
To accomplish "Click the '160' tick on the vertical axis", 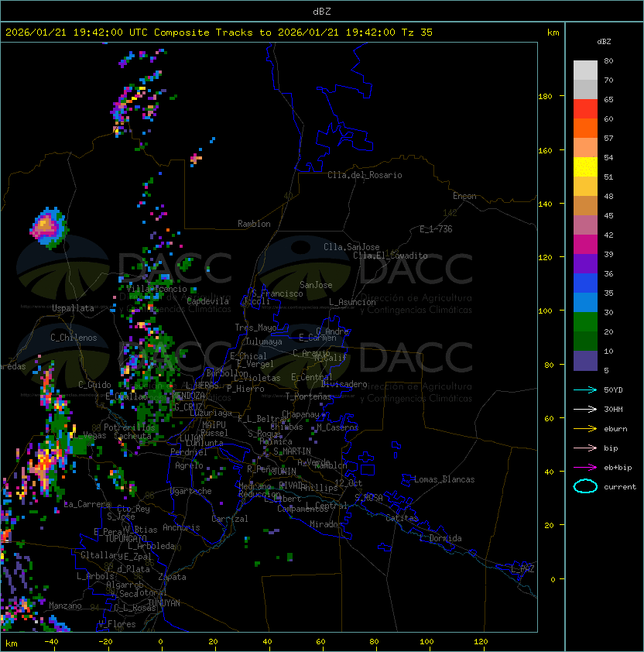I will pos(545,150).
